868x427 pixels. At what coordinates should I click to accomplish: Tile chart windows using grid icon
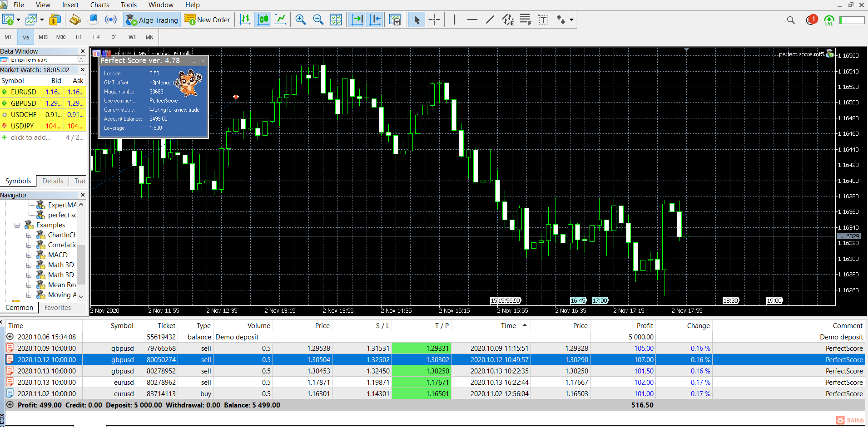pos(336,20)
